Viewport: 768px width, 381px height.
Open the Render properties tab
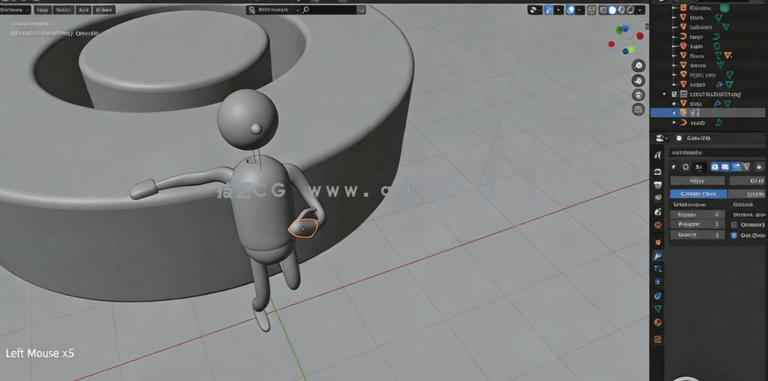tap(658, 171)
